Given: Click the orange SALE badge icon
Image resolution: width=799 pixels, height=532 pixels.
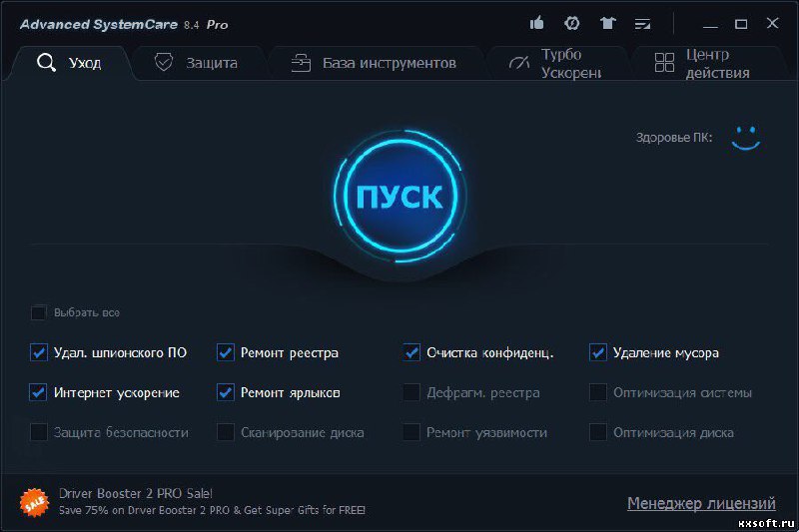Looking at the screenshot, I should tap(34, 502).
